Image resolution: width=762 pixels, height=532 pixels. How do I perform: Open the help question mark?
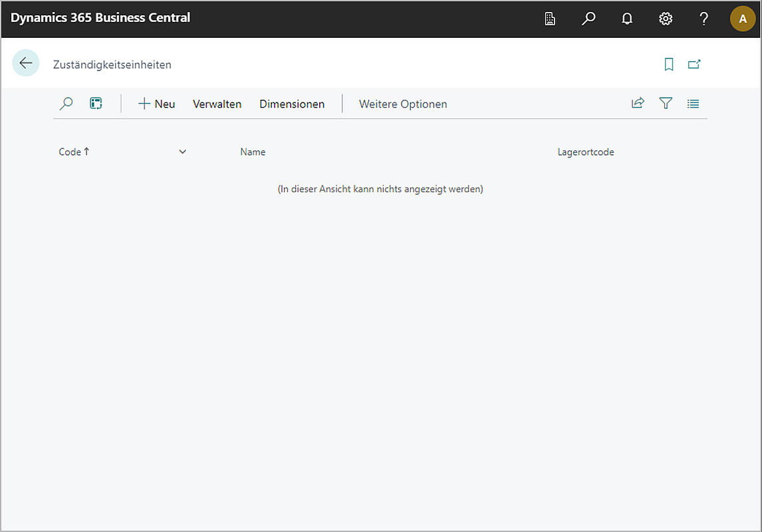tap(703, 19)
